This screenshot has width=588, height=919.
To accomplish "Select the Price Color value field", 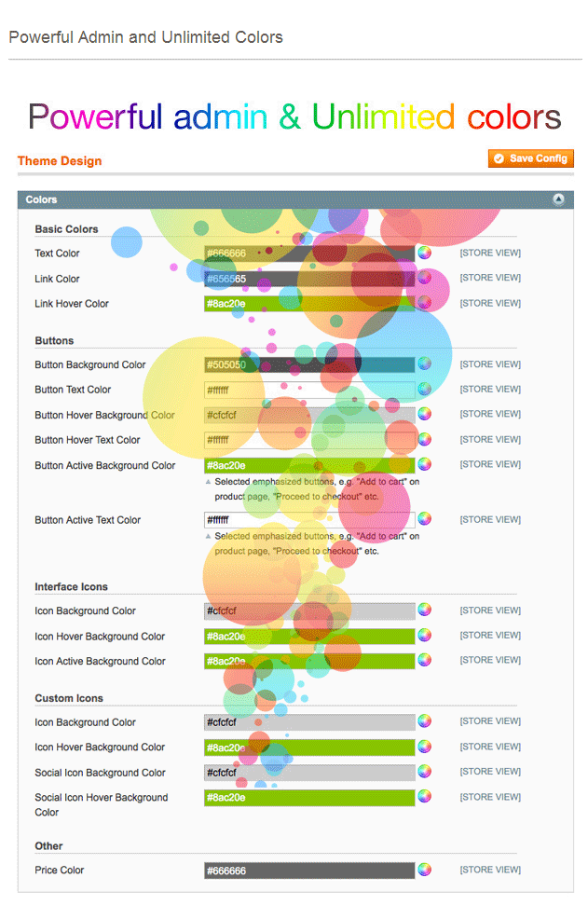I will tap(309, 870).
